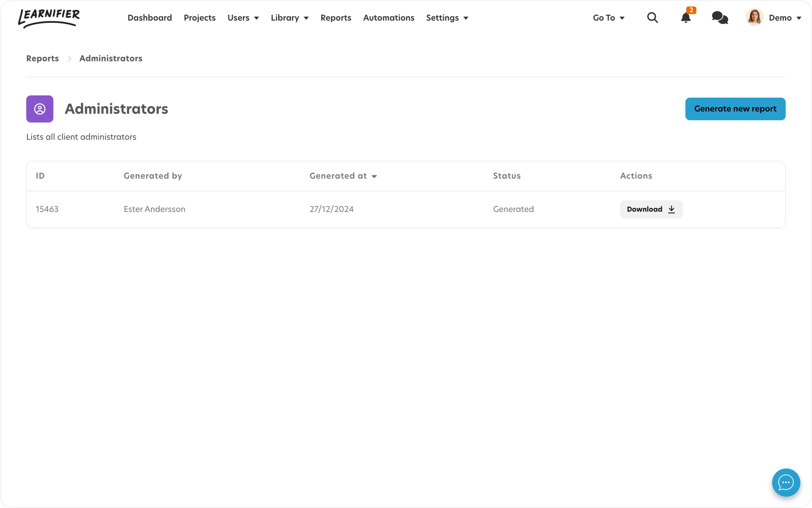Viewport: 812px width, 508px height.
Task: Open Reports in the top navigation
Action: pyautogui.click(x=336, y=18)
